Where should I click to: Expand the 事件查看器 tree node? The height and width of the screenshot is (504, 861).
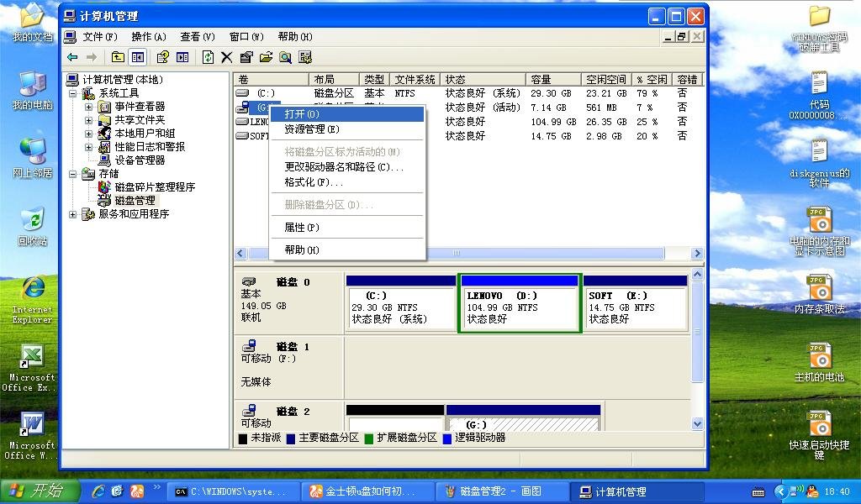90,107
